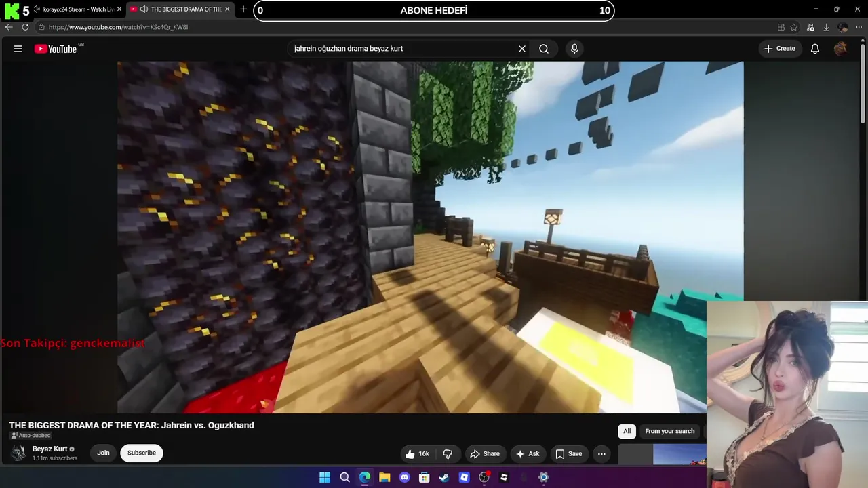
Task: Open Microsoft Edge from the taskbar
Action: tap(365, 477)
